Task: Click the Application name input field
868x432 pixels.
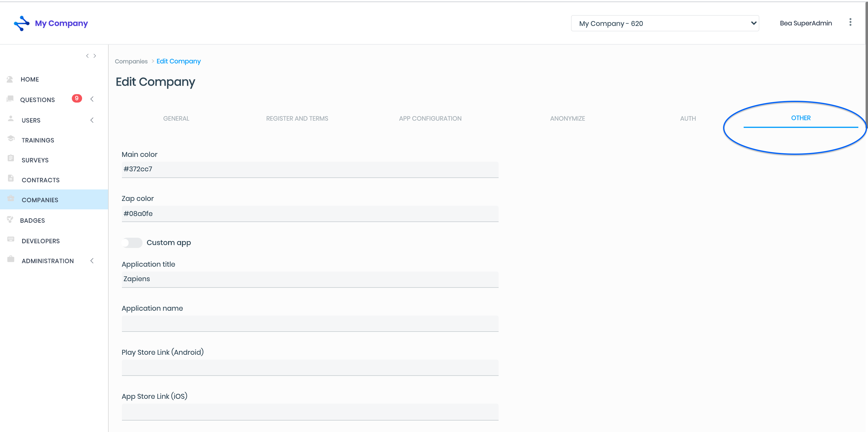Action: pyautogui.click(x=310, y=323)
